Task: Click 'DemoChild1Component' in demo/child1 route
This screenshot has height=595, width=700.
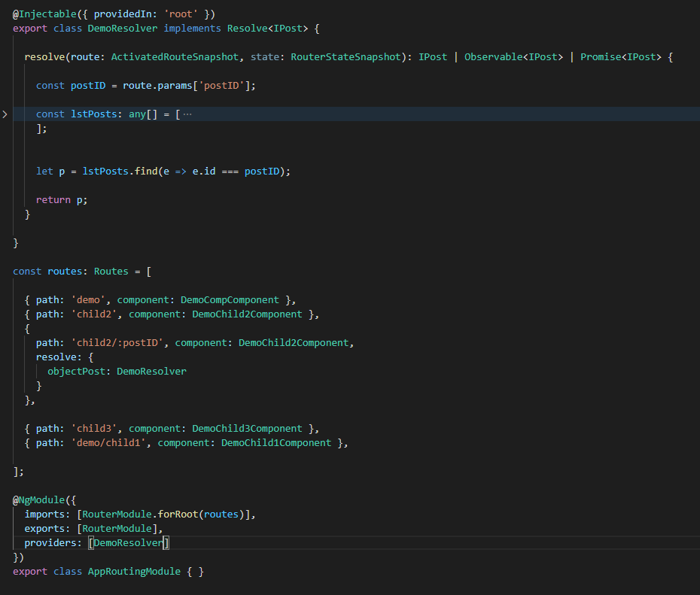Action: coord(276,442)
